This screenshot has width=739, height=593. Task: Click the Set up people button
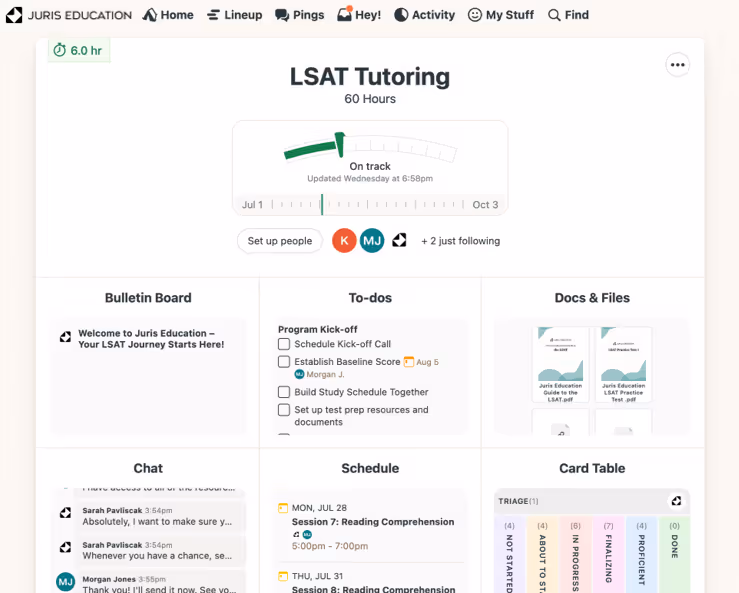(x=280, y=241)
